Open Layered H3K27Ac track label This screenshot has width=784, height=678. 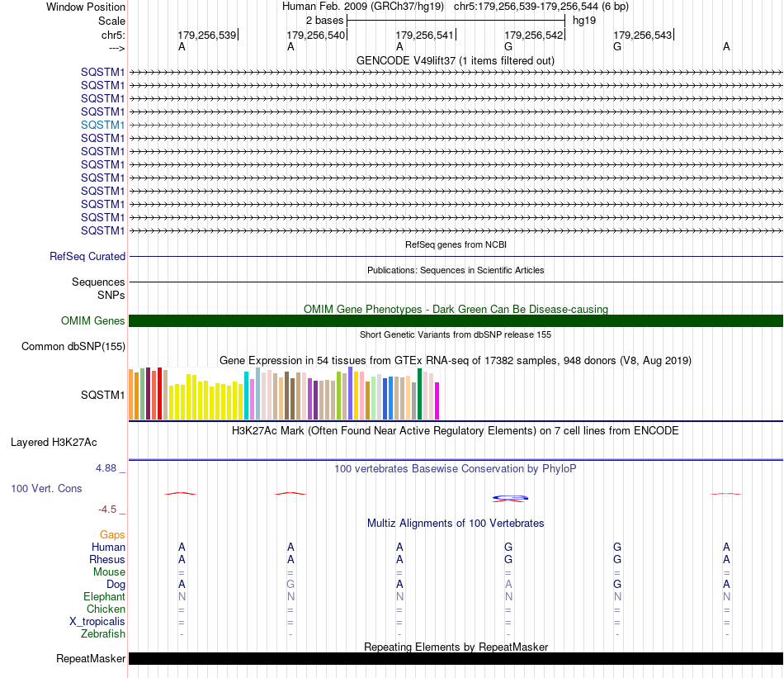pyautogui.click(x=54, y=443)
